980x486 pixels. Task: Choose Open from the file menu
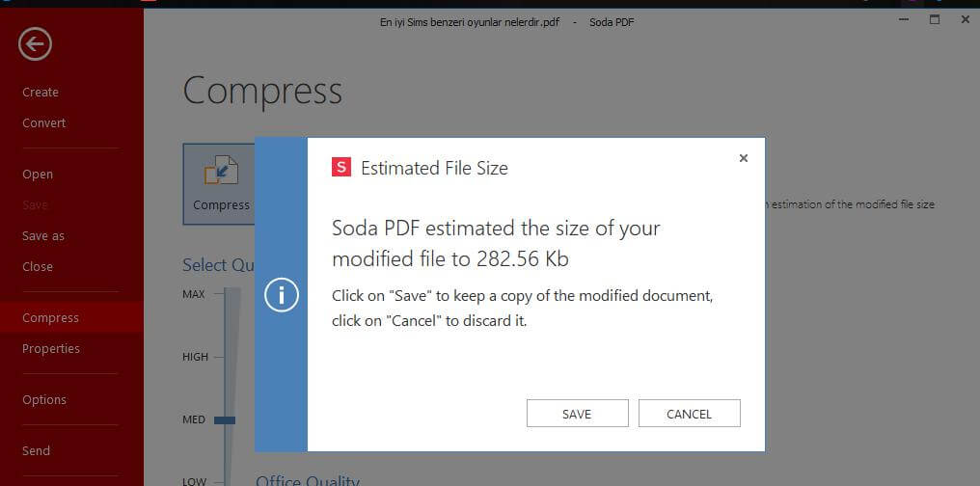[x=38, y=175]
